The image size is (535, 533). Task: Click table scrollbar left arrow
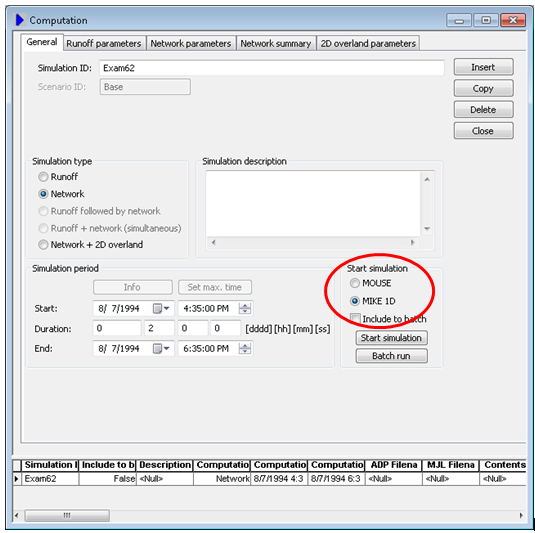point(17,515)
